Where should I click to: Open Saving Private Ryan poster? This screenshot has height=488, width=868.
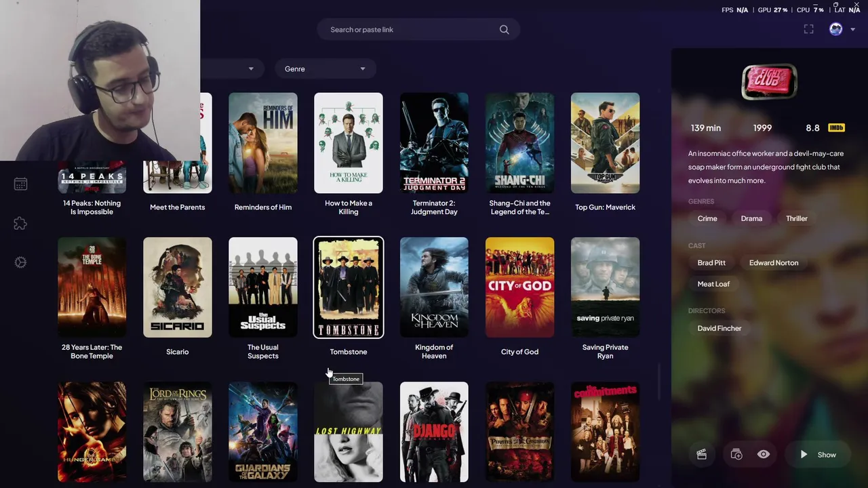click(x=605, y=287)
